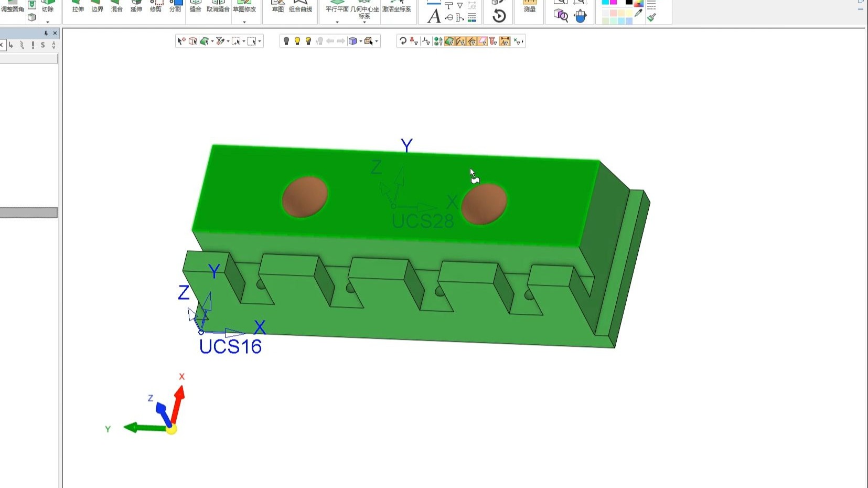Click the zoom-on-object magnifier icon
The image size is (868, 488).
coord(561,16)
